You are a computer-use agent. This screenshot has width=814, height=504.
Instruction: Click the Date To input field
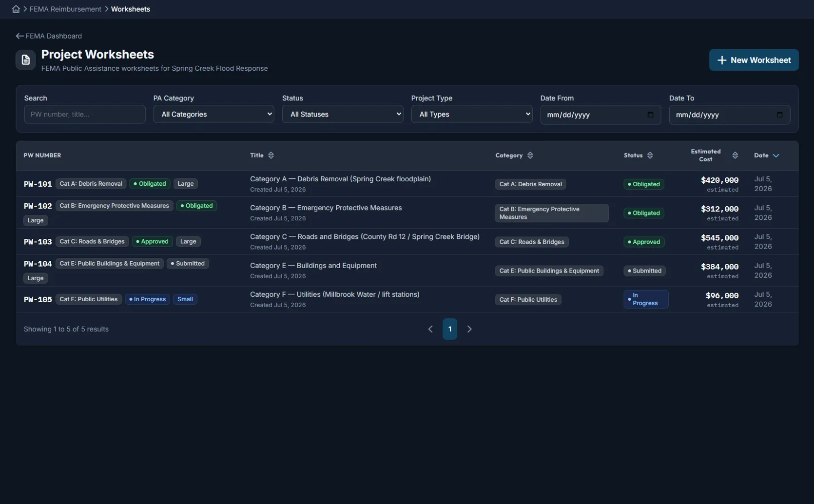(x=730, y=115)
